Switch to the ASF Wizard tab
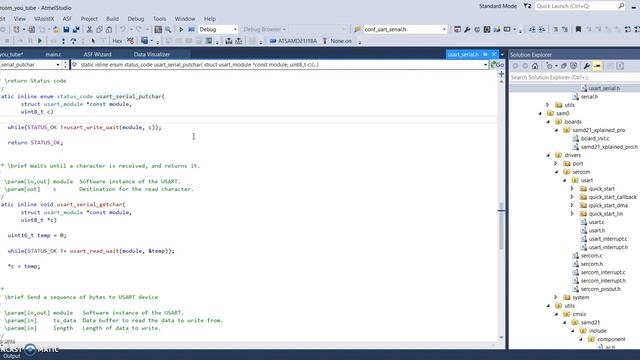 (x=97, y=54)
